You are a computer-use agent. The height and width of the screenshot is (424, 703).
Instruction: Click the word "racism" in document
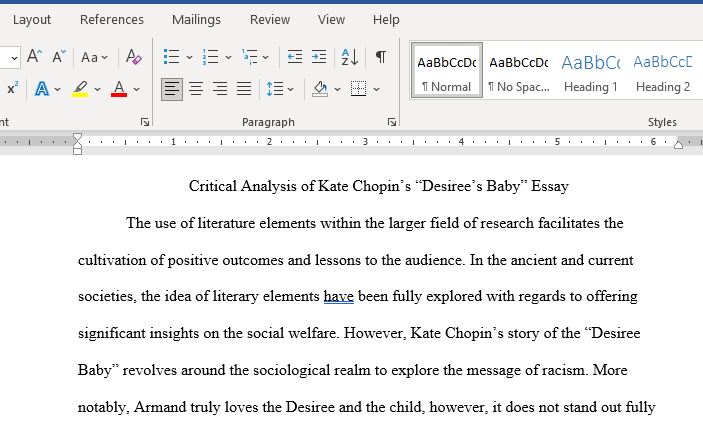tap(564, 370)
